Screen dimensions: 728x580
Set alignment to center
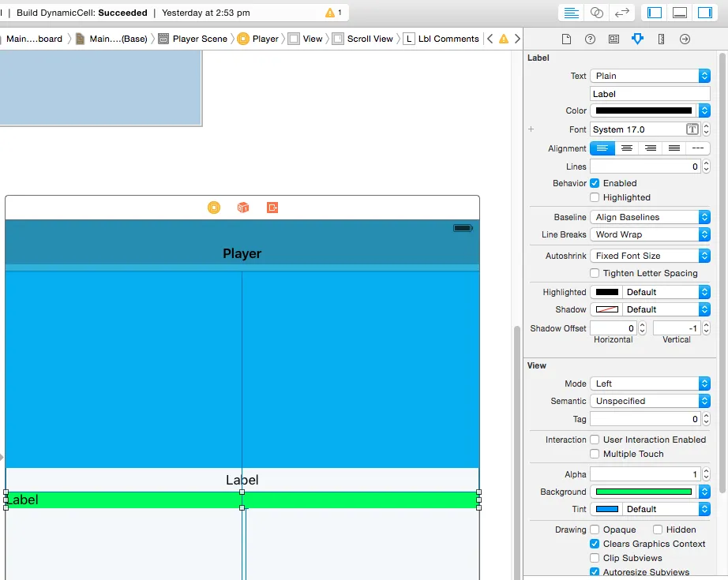(x=627, y=148)
